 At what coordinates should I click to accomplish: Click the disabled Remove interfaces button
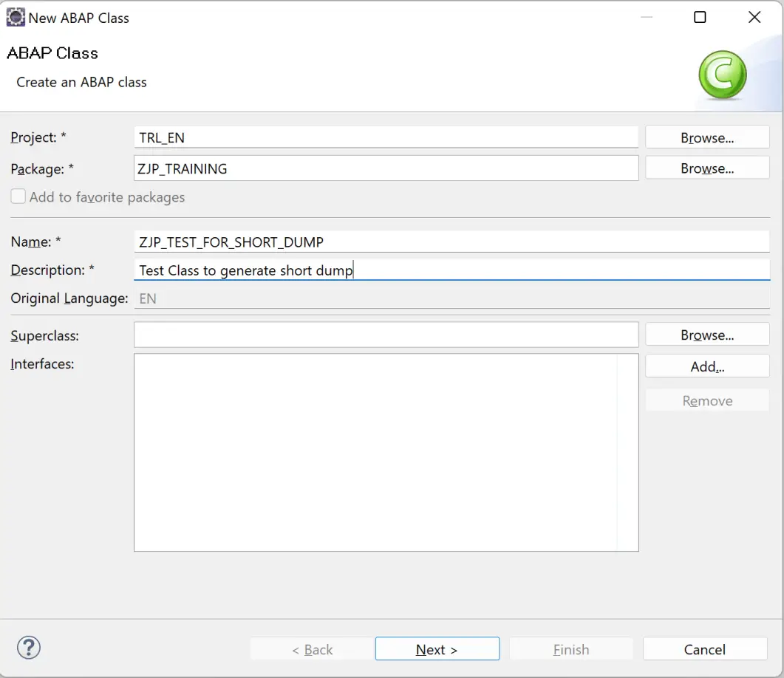coord(706,400)
